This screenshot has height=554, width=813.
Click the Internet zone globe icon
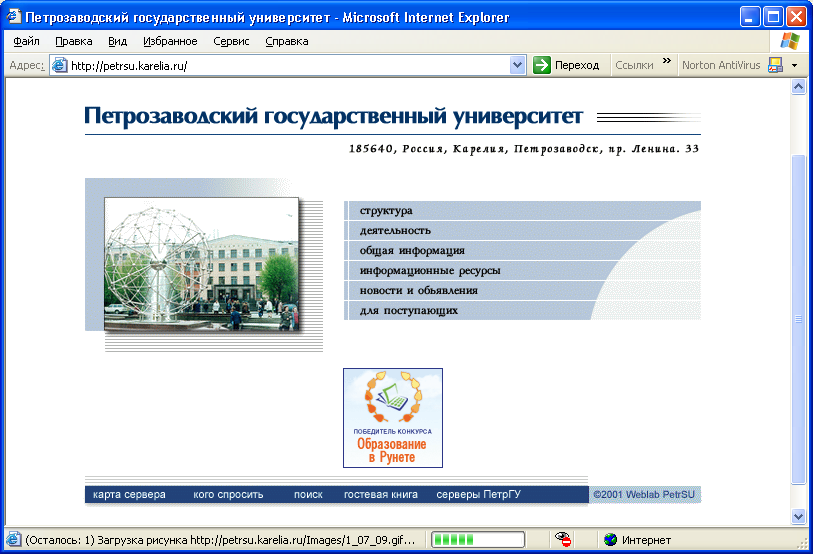610,539
